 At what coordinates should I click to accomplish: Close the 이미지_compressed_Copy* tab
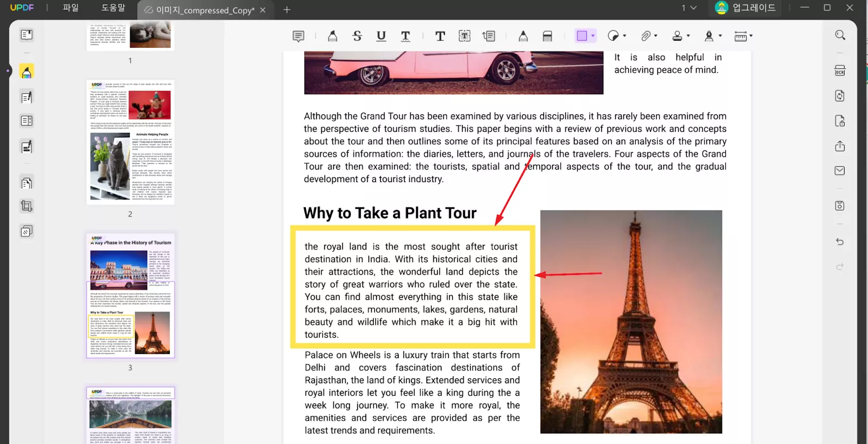pyautogui.click(x=263, y=10)
